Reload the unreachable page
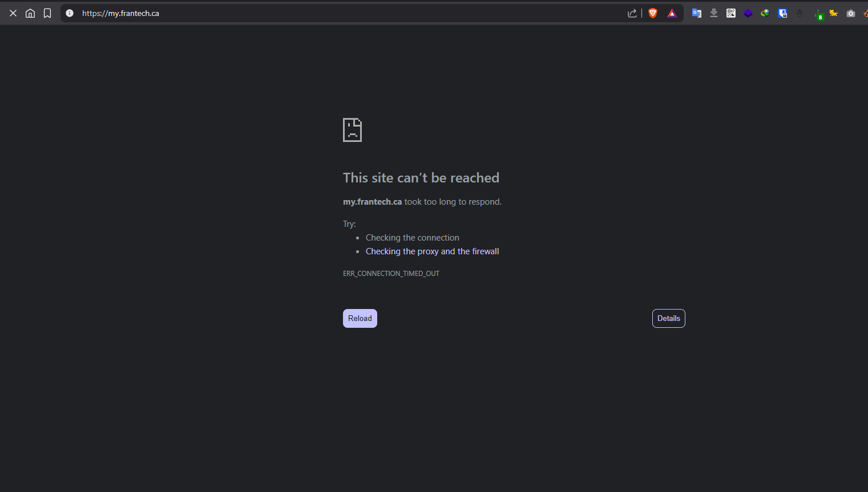This screenshot has width=868, height=492. click(x=360, y=318)
